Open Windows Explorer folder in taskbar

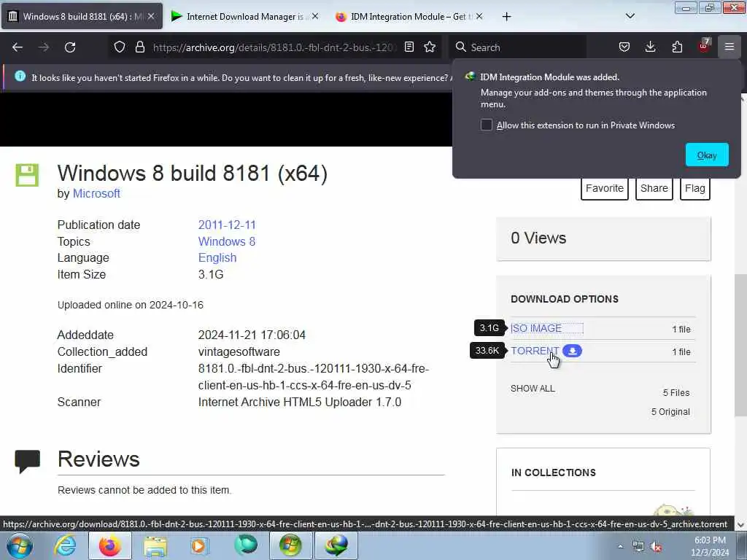pyautogui.click(x=155, y=546)
